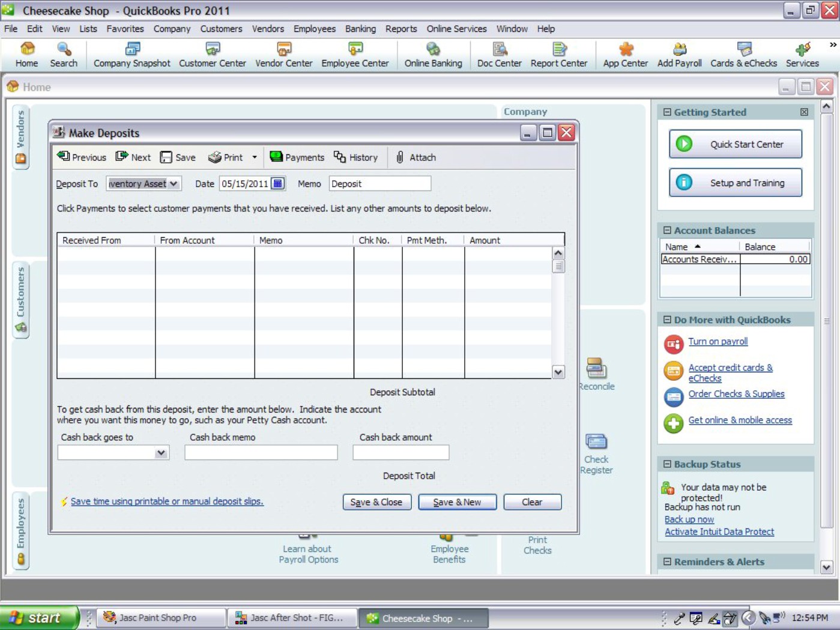Open the Vendor Center
The image size is (840, 630).
[x=284, y=55]
